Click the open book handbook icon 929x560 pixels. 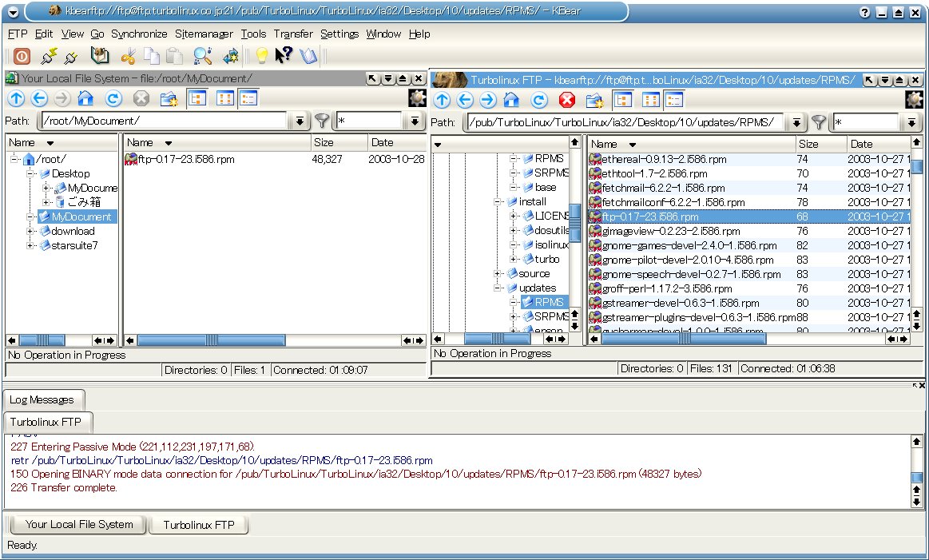click(308, 56)
